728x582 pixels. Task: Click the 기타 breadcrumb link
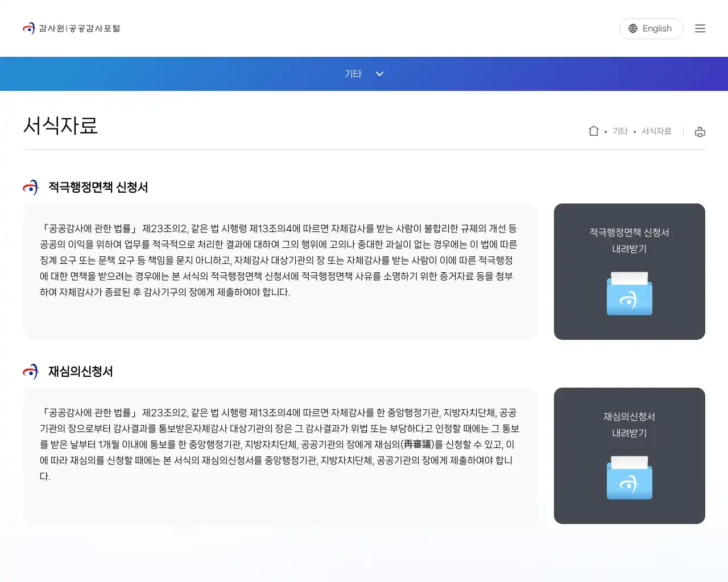click(x=619, y=131)
